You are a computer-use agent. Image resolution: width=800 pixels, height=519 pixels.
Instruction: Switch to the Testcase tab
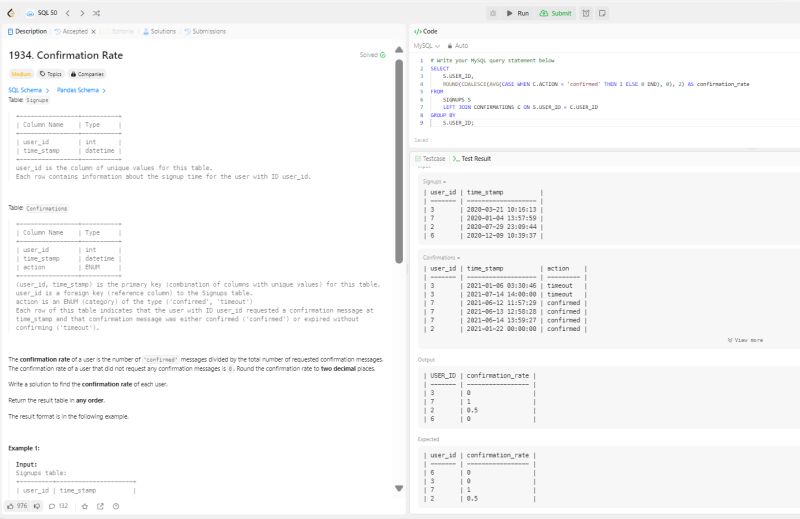430,159
